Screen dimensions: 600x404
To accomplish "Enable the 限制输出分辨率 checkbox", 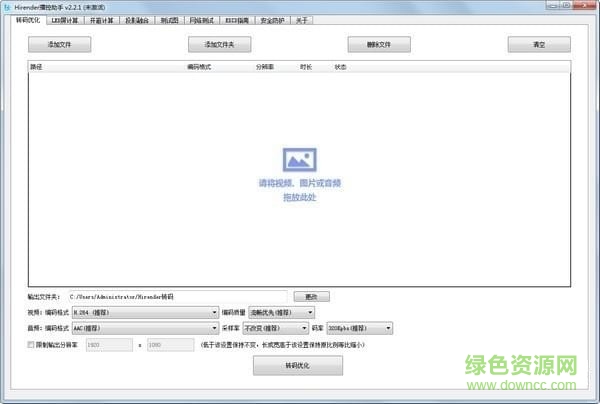I will pyautogui.click(x=31, y=345).
